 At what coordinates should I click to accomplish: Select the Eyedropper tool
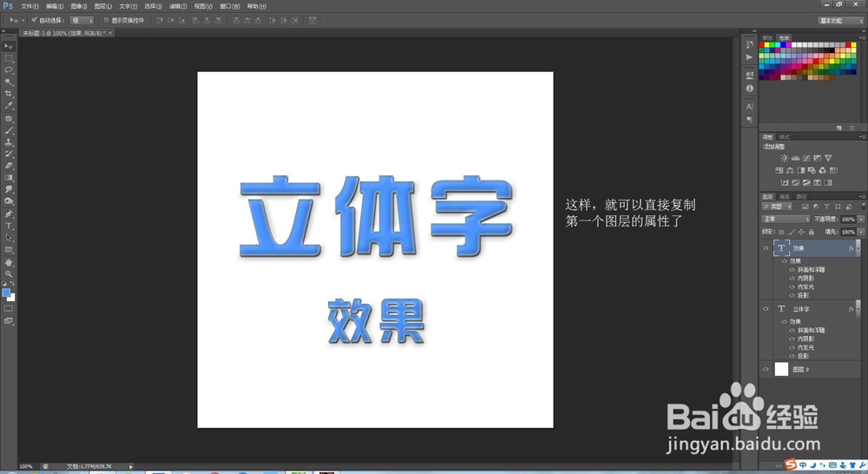coord(9,106)
